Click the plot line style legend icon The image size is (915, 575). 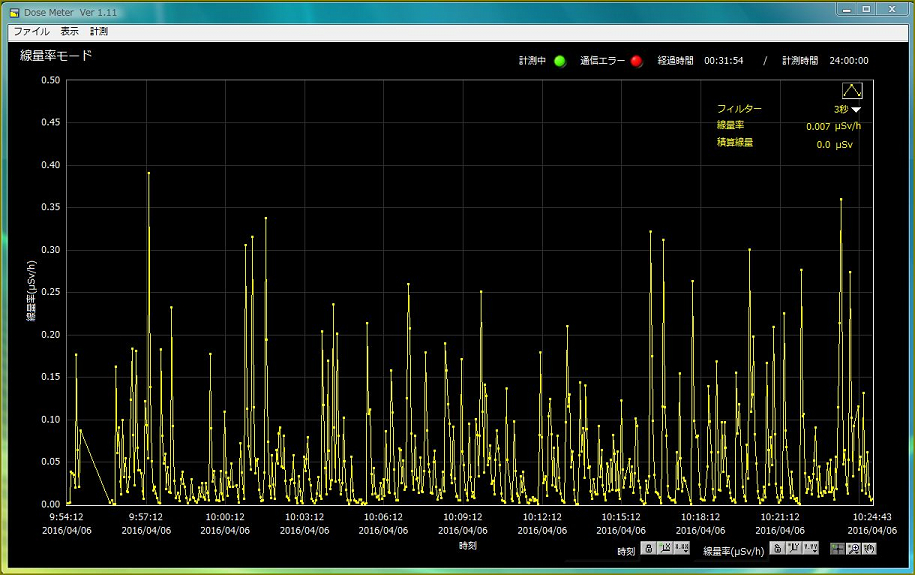tap(852, 91)
